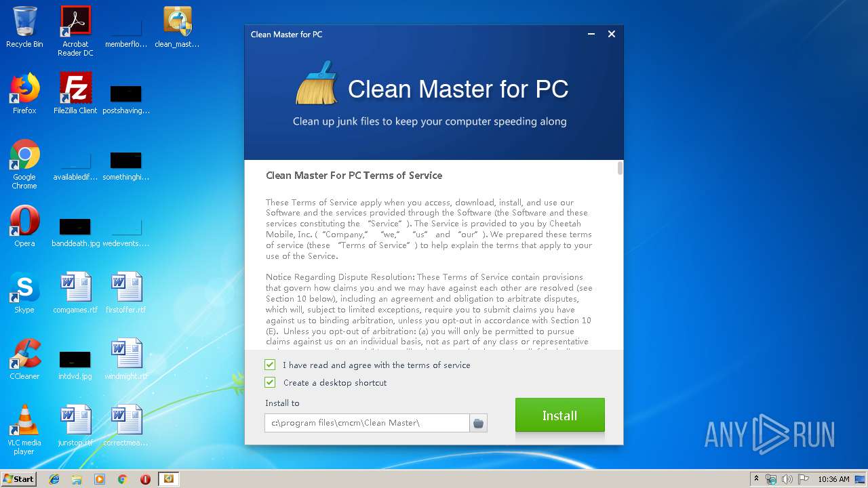Open Skype desktop shortcut
Screen dimensions: 868x488
point(24,293)
